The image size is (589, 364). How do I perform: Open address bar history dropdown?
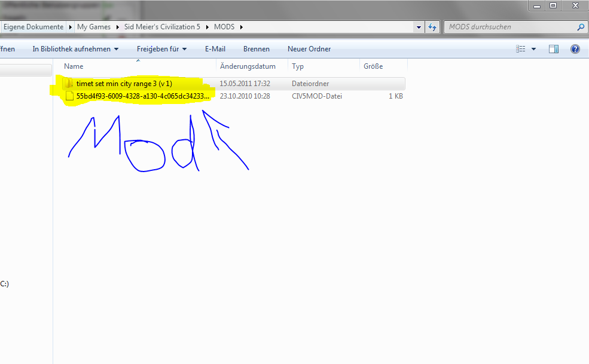pos(419,27)
